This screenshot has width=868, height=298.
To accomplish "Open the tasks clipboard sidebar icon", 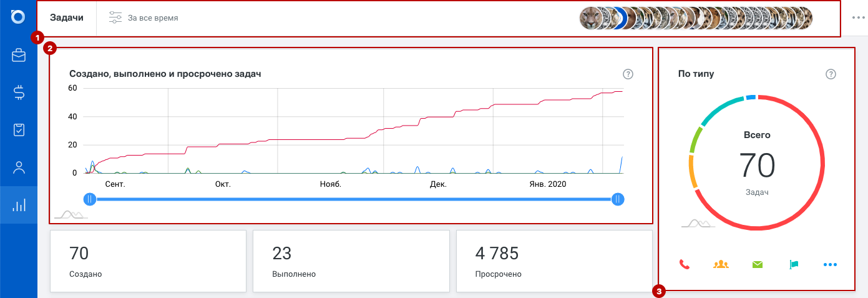I will (19, 130).
